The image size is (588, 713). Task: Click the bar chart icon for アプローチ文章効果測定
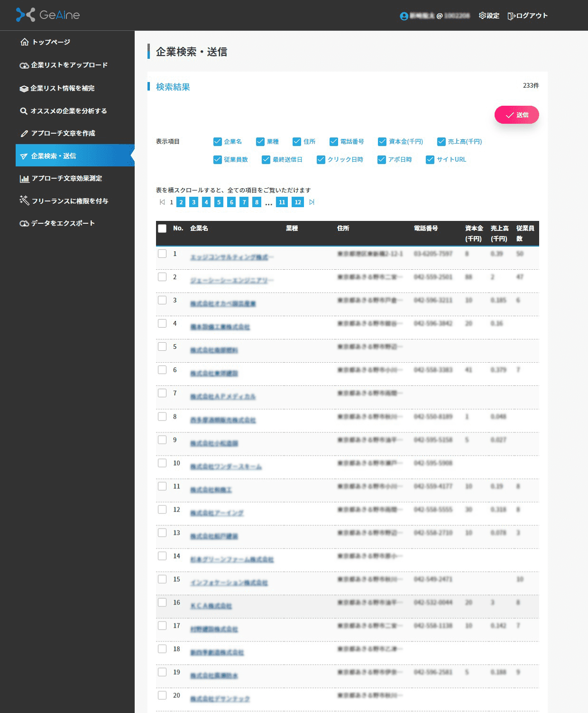point(24,179)
